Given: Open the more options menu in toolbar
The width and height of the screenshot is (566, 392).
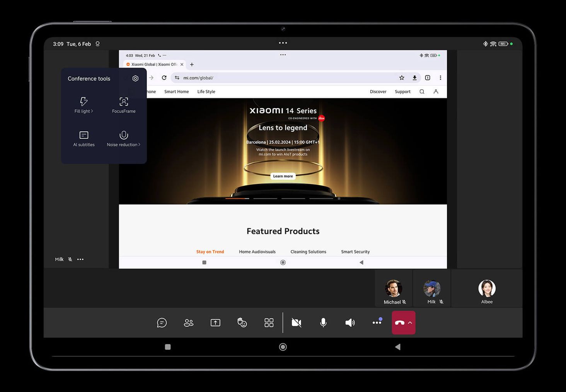Looking at the screenshot, I should coord(377,322).
